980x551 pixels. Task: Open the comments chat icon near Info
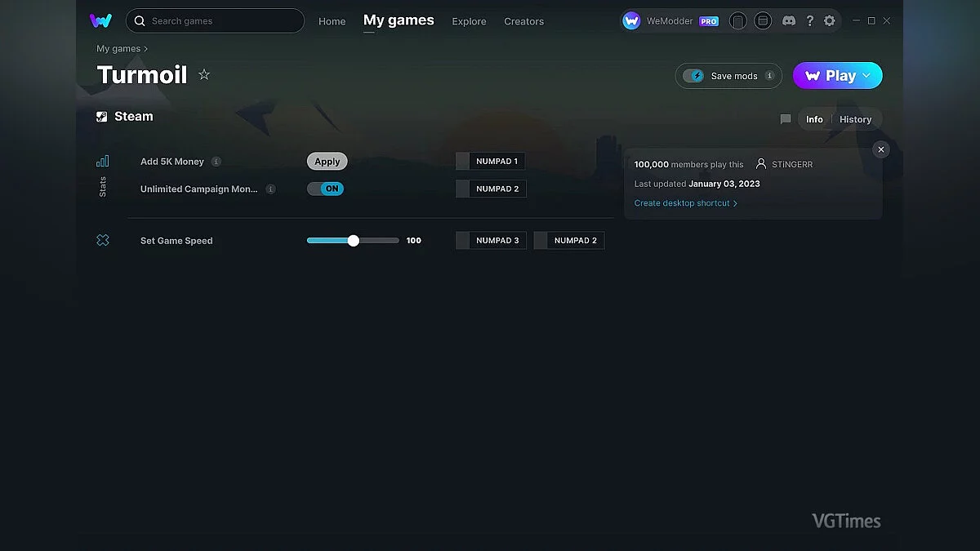click(x=786, y=119)
